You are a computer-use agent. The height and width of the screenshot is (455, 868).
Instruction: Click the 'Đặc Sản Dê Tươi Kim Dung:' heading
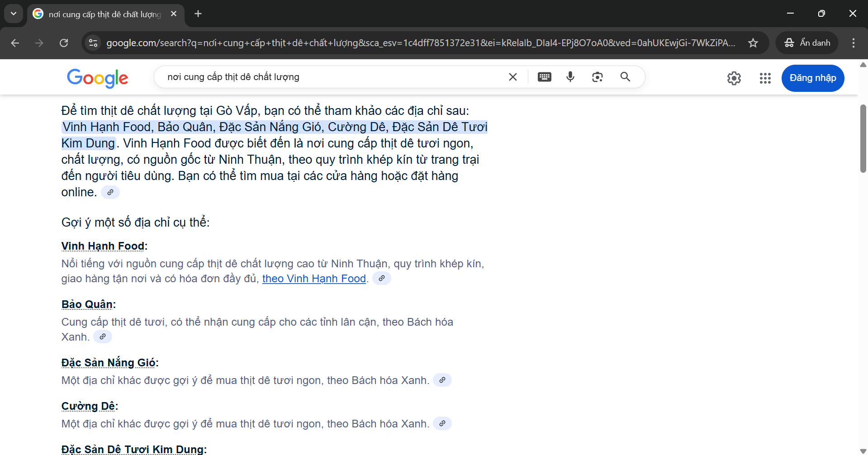(x=134, y=449)
